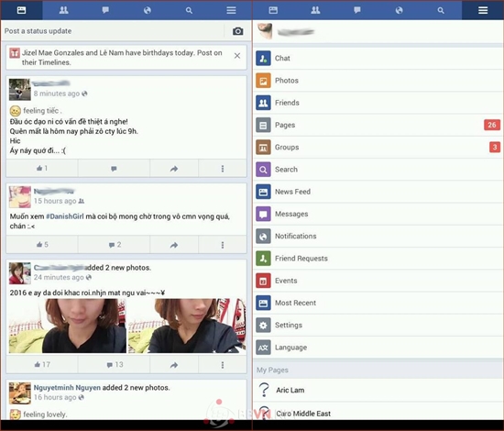This screenshot has height=431, width=504.
Task: Open Search from side menu
Action: point(378,170)
